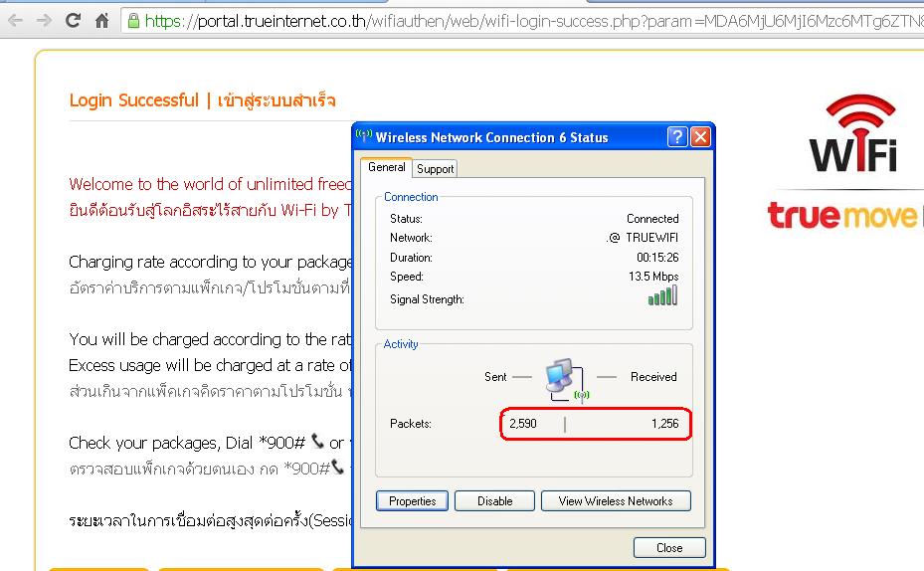Image resolution: width=924 pixels, height=571 pixels.
Task: Open the browser home page icon
Action: click(x=101, y=21)
